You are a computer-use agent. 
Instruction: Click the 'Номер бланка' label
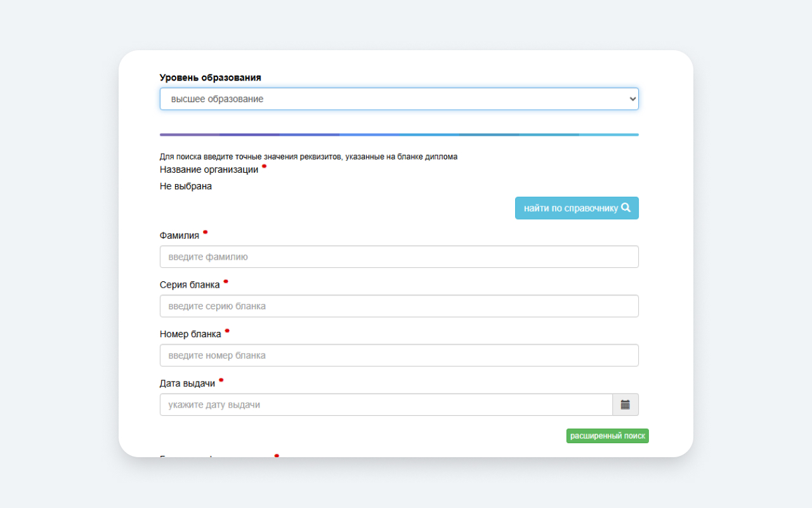[x=190, y=334]
